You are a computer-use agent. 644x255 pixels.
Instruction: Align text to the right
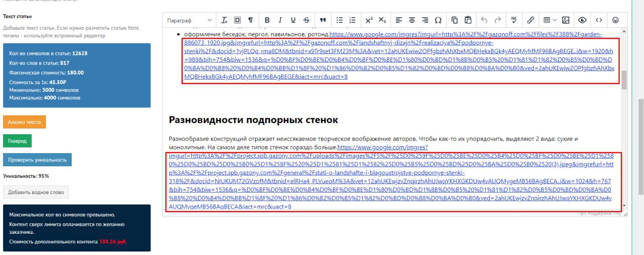click(x=425, y=20)
